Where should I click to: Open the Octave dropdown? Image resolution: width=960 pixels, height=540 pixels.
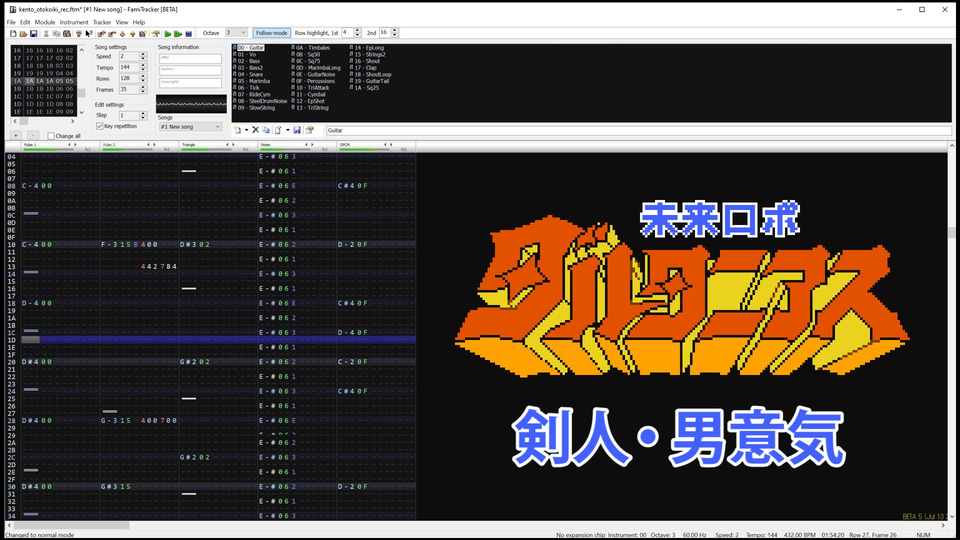(236, 33)
